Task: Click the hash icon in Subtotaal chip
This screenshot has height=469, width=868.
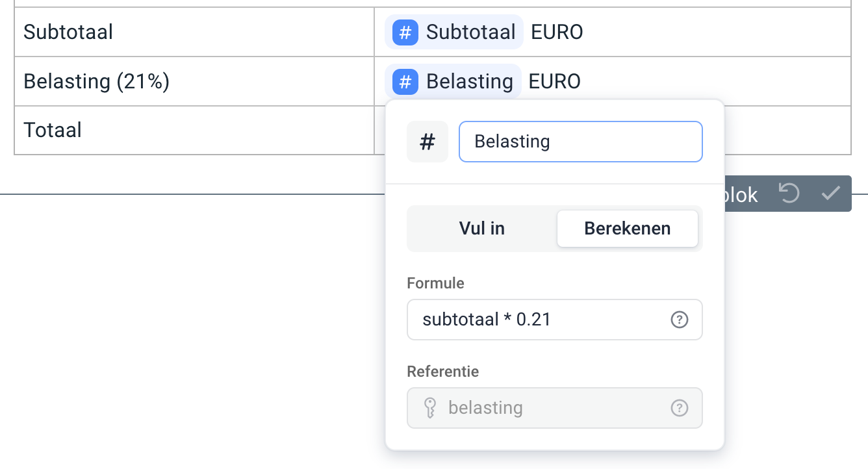Action: pyautogui.click(x=405, y=32)
